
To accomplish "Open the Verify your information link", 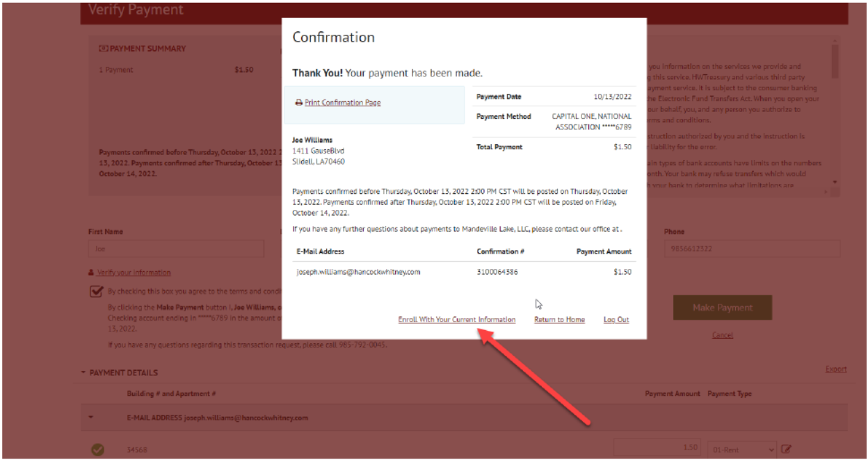I will 134,272.
